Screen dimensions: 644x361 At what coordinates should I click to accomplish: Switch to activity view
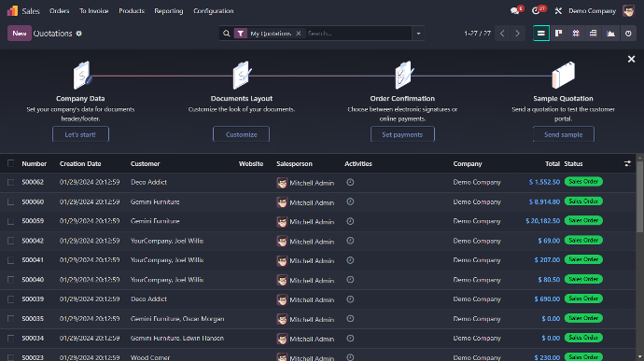click(628, 34)
